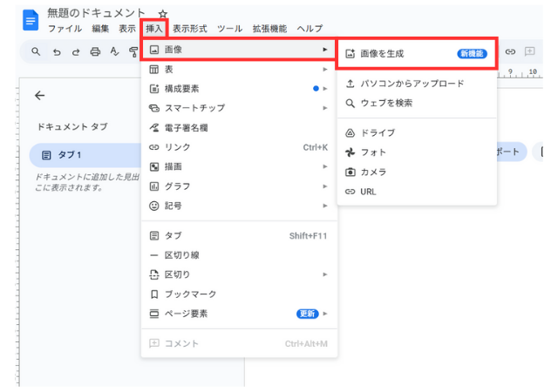The image size is (558, 392).
Task: Open the 拡張機能 menu
Action: pos(269,29)
